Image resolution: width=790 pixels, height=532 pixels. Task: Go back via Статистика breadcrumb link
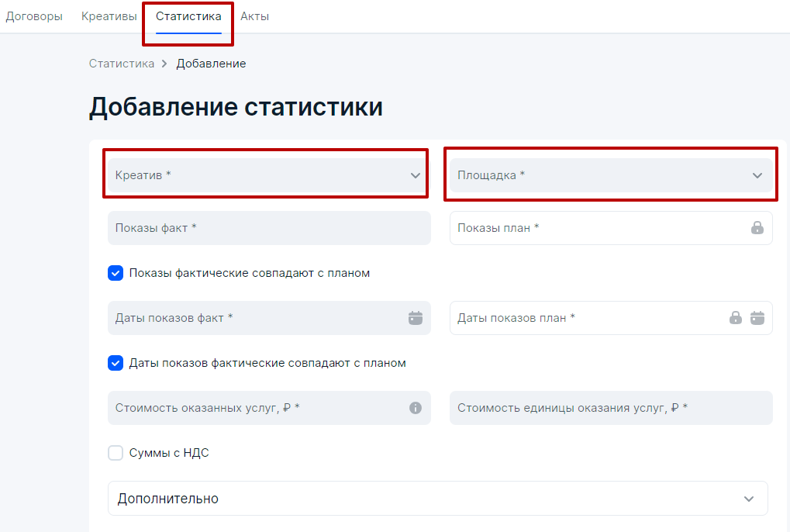(122, 64)
